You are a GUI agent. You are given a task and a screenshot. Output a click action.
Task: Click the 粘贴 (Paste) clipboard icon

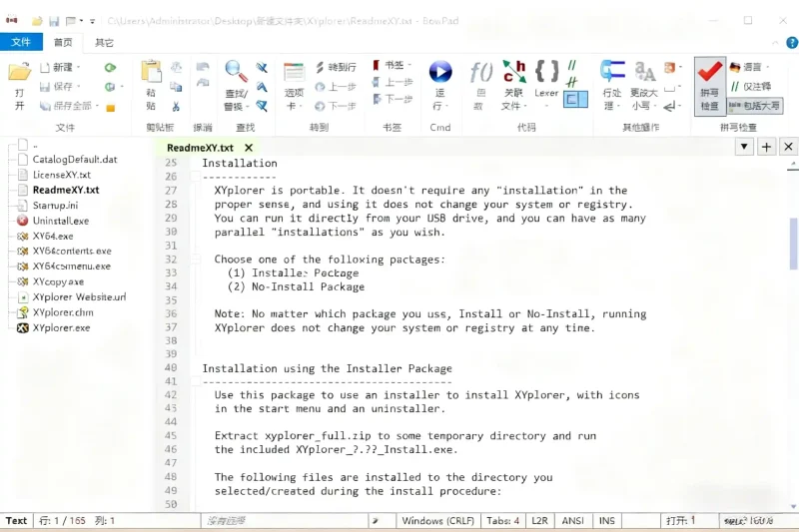[152, 73]
